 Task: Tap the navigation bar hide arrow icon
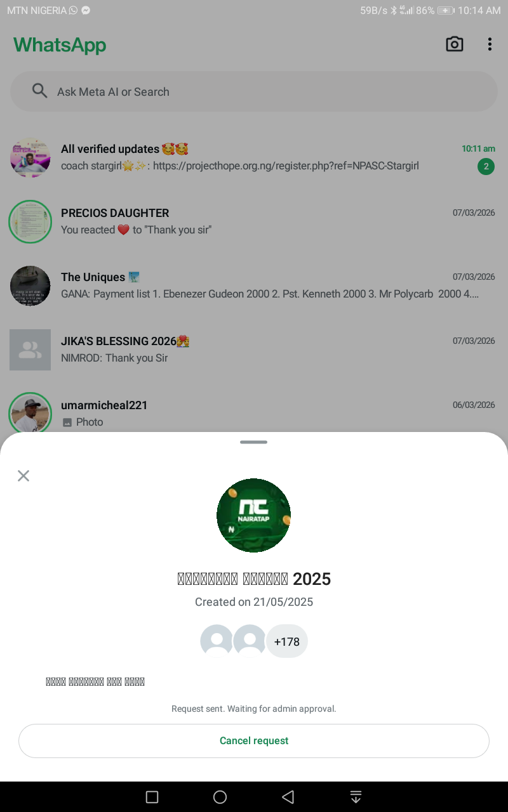[356, 797]
